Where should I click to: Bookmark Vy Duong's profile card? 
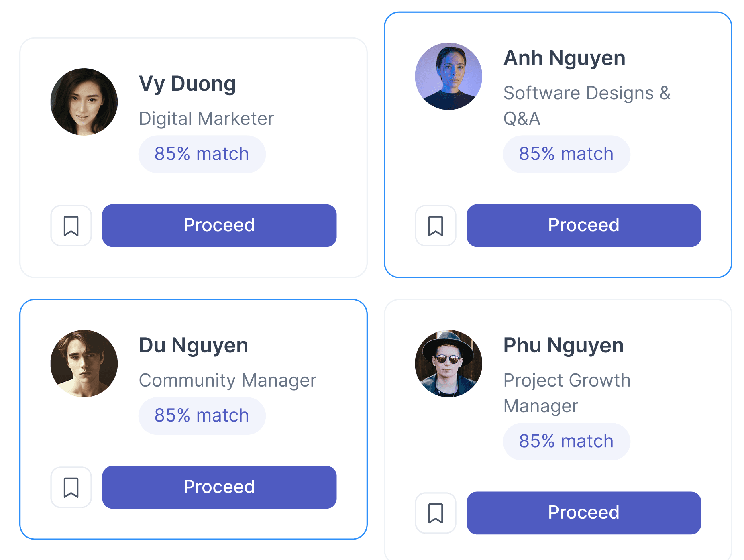71,226
